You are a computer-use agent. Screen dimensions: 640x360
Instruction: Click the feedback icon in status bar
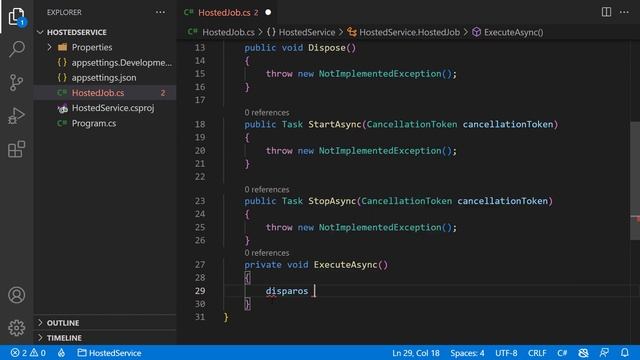(604, 353)
